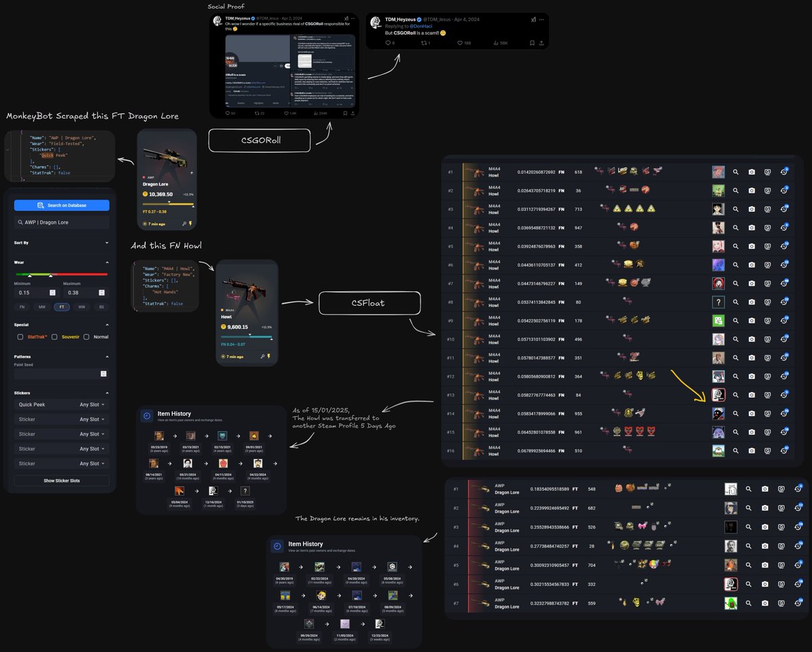Viewport: 812px width, 652px height.
Task: Click the Maximum wear stepper beside 0.38
Action: [x=101, y=293]
